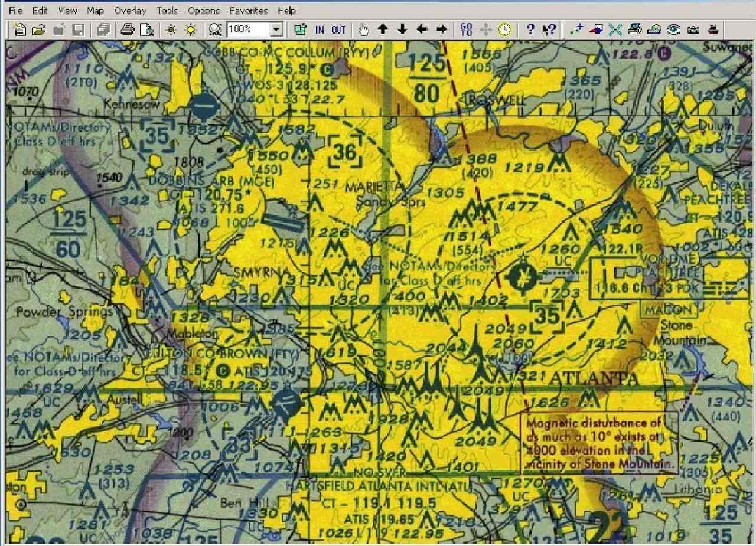Click the zoom IN button

[x=320, y=30]
